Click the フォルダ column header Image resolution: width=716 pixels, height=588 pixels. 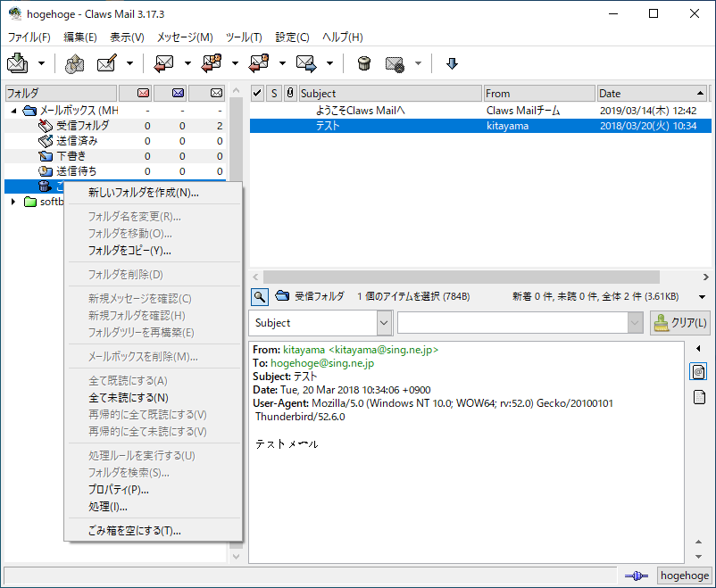[62, 93]
